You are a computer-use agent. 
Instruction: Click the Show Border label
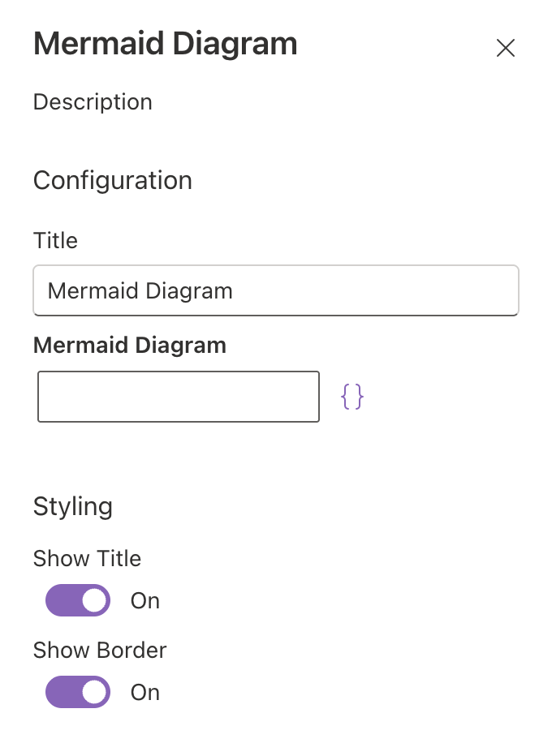coord(99,651)
